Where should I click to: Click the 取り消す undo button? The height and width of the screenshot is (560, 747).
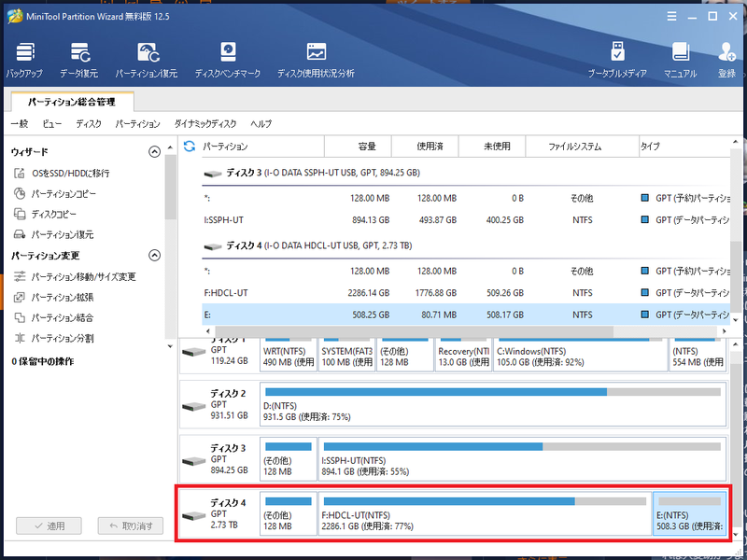[x=131, y=525]
